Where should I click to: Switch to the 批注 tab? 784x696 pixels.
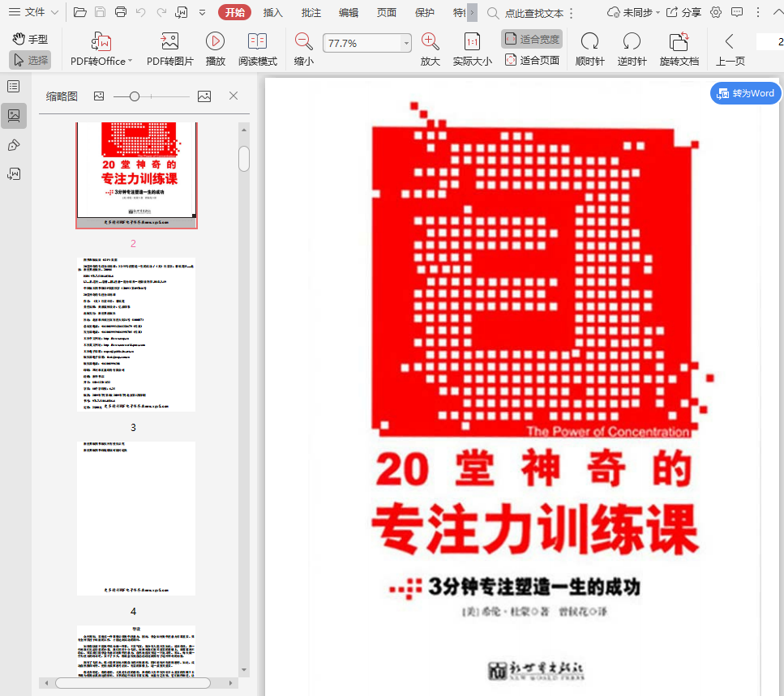pyautogui.click(x=311, y=12)
